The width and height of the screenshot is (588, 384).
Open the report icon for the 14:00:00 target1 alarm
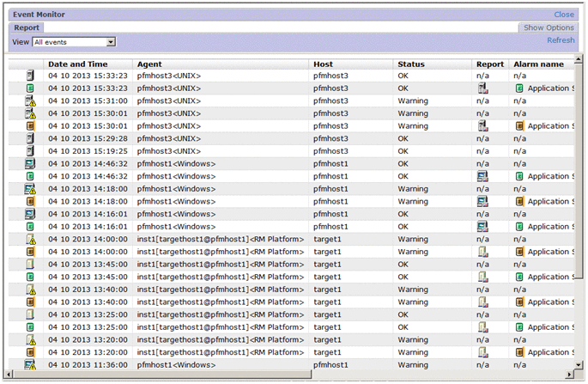[482, 252]
